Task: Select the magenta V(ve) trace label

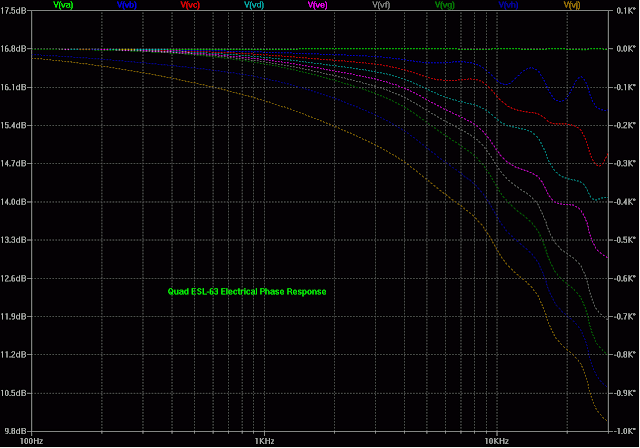Action: 318,5
